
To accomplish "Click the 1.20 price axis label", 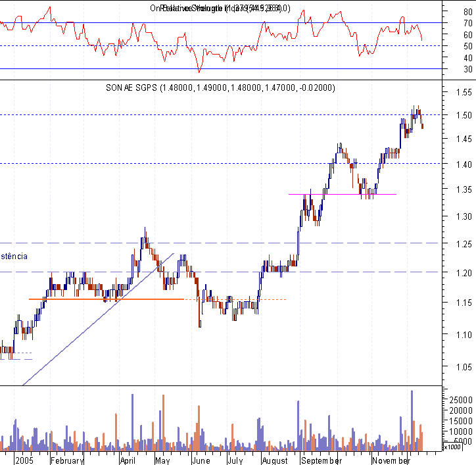I will 464,273.
